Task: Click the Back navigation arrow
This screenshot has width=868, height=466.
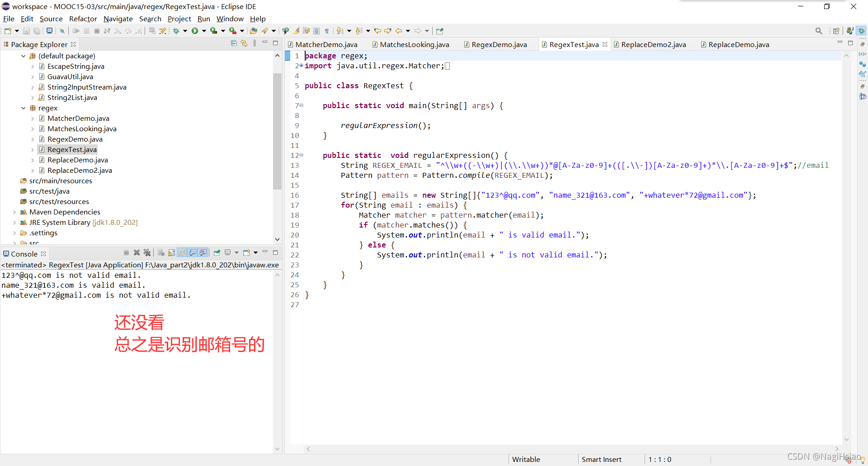Action: coord(399,31)
